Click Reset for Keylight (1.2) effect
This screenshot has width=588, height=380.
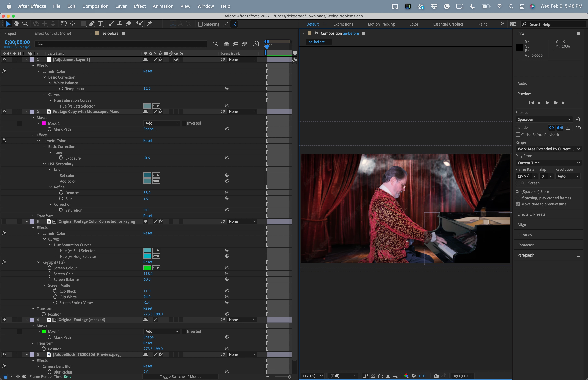pos(148,262)
